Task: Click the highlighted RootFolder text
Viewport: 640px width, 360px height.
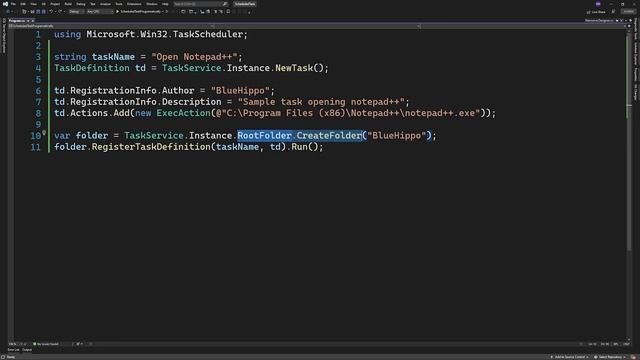Action: pyautogui.click(x=264, y=136)
